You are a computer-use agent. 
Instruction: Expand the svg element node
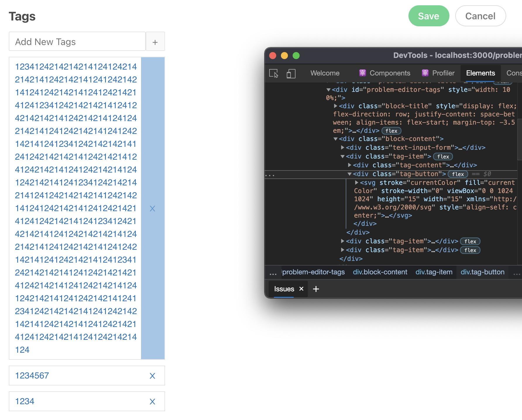357,183
